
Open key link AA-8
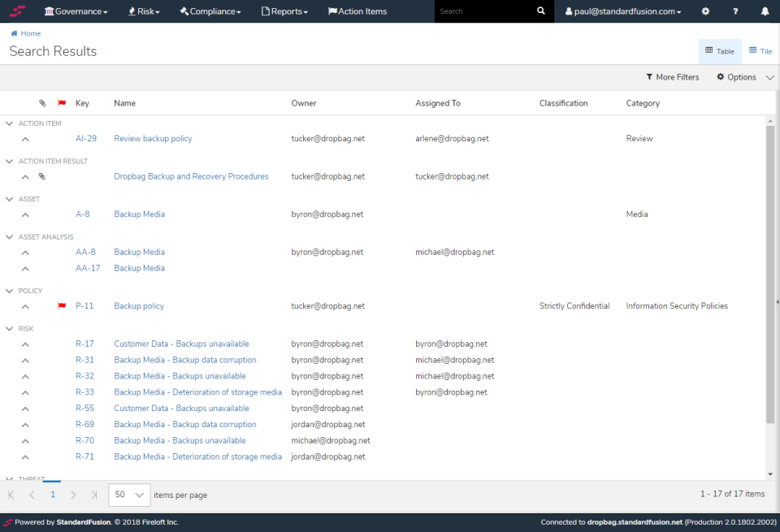click(x=85, y=252)
